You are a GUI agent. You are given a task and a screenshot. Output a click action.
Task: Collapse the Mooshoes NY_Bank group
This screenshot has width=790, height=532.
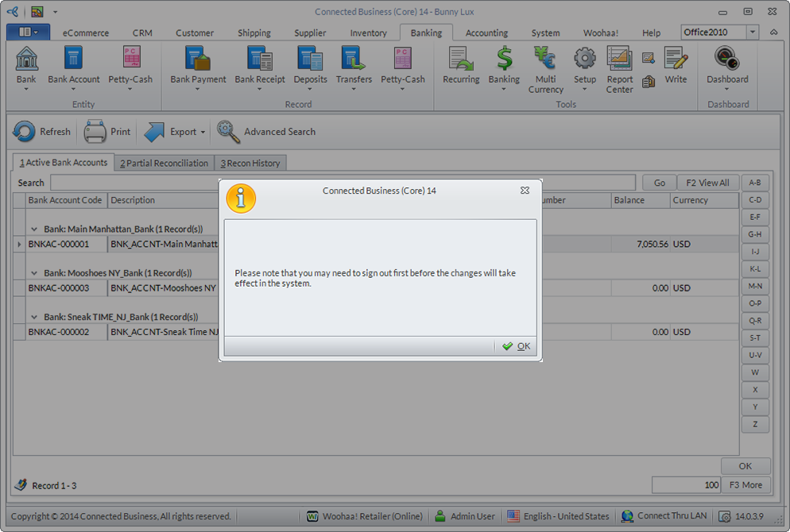click(33, 273)
